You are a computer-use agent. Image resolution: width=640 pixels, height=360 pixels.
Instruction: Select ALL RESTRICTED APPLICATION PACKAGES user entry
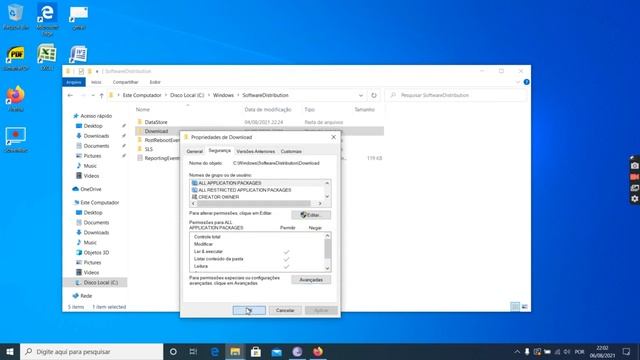(x=244, y=190)
